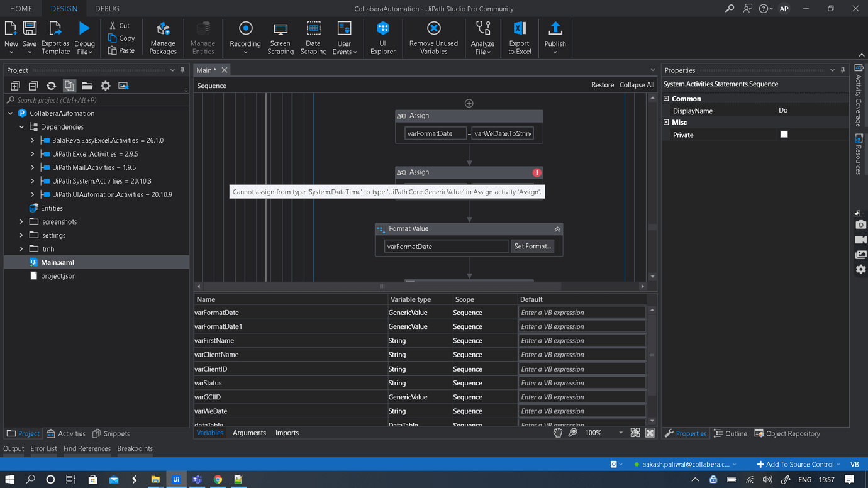Click the refresh project icon
The width and height of the screenshot is (868, 488).
pyautogui.click(x=51, y=86)
